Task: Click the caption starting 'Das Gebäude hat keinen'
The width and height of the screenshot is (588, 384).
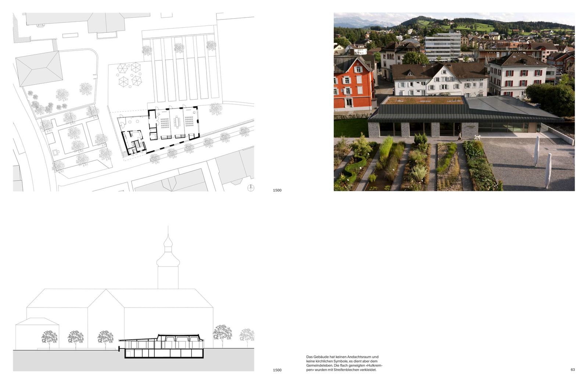Action: (x=344, y=363)
